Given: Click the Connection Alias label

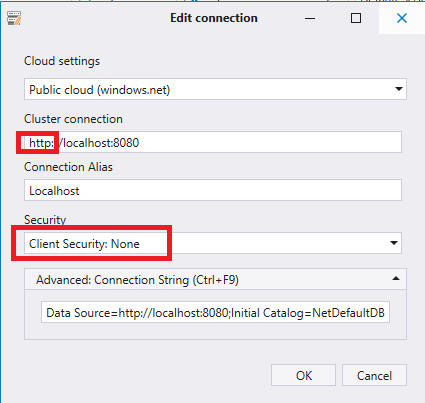Looking at the screenshot, I should (68, 167).
